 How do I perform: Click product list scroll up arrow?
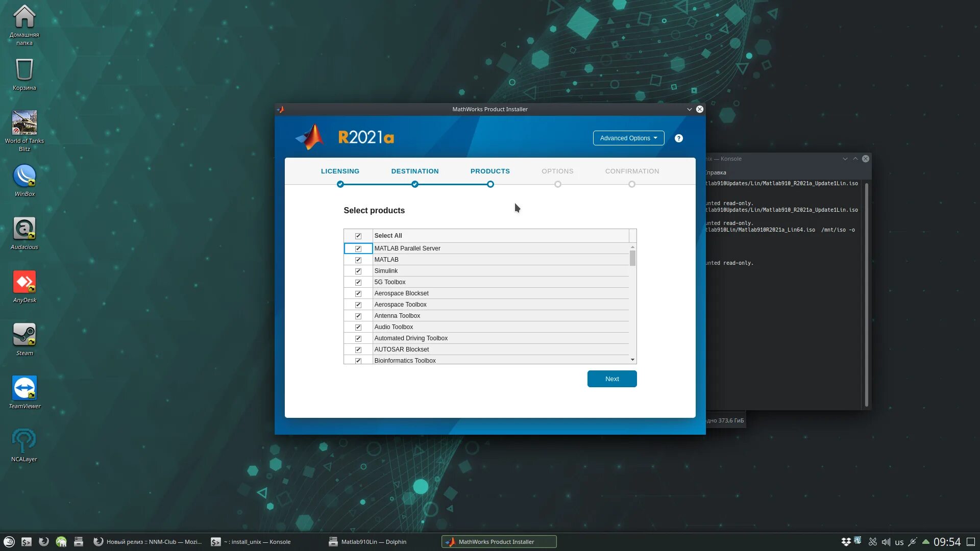(x=632, y=247)
